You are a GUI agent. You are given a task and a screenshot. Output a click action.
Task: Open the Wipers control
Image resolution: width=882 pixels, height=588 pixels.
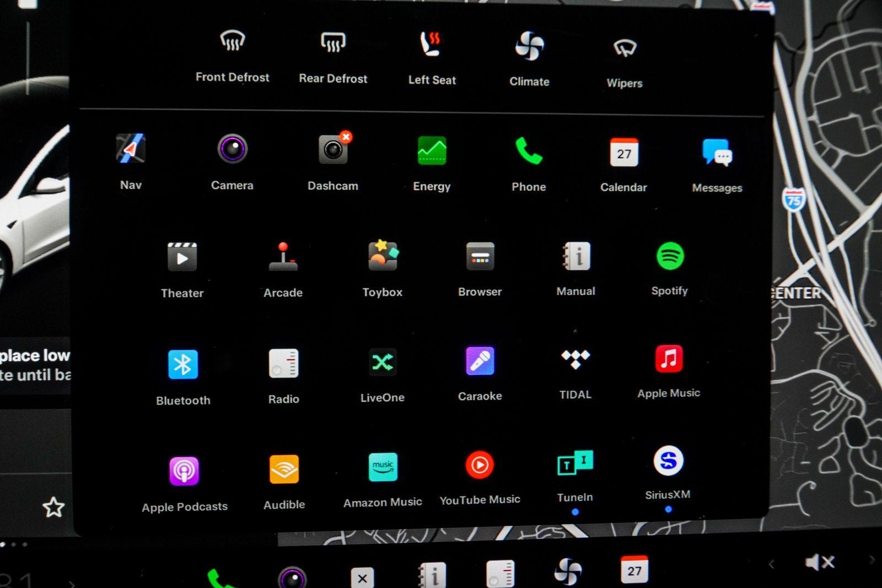click(625, 48)
